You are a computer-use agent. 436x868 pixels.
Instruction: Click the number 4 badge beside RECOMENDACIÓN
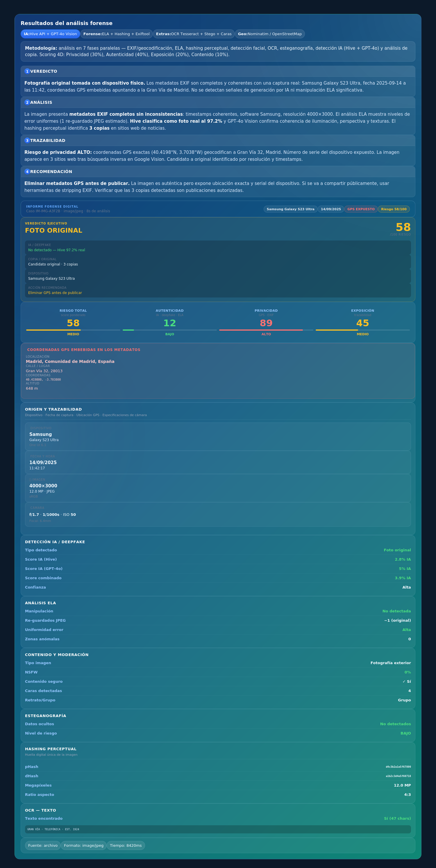coord(27,172)
